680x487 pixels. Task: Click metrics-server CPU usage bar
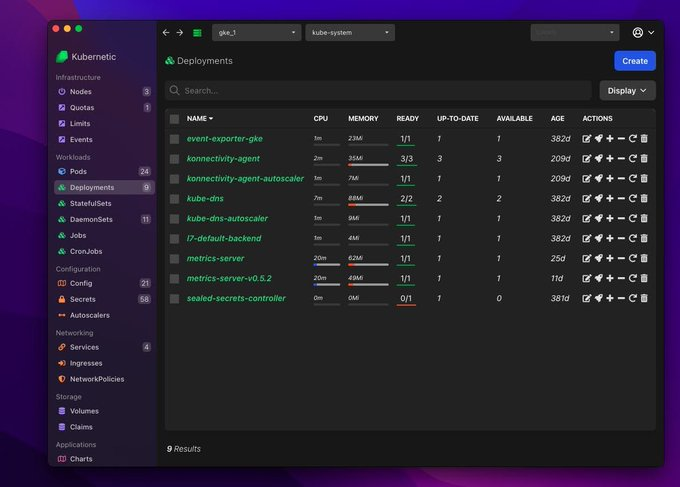(327, 265)
